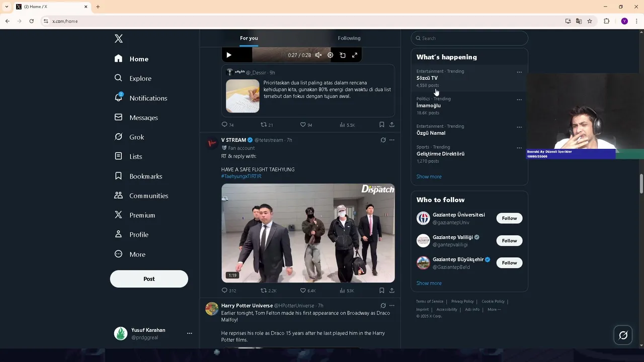This screenshot has width=644, height=362.
Task: Open Notifications with unread badge
Action: (141, 98)
